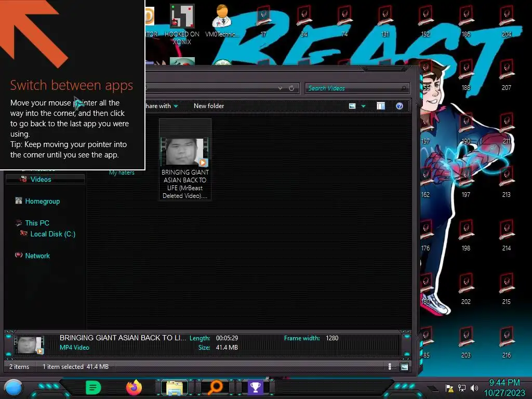Viewport: 532px width, 399px height.
Task: Select desktop icon labeled 186
Action: coord(466,21)
